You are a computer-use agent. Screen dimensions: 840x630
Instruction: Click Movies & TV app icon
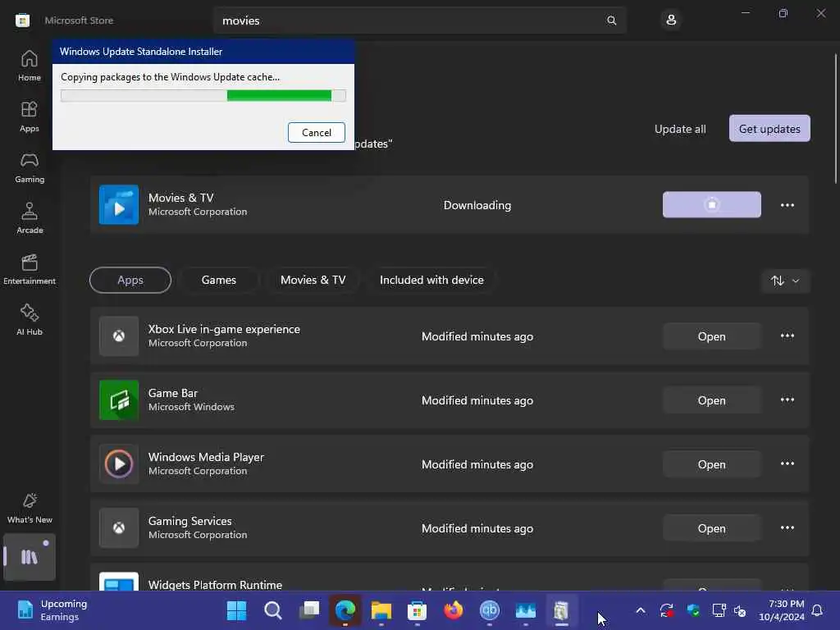point(119,204)
